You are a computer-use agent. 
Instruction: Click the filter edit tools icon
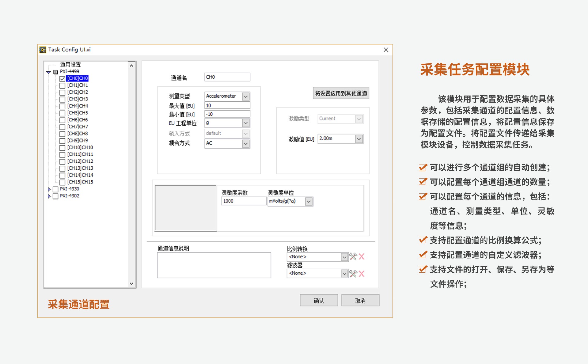click(353, 273)
